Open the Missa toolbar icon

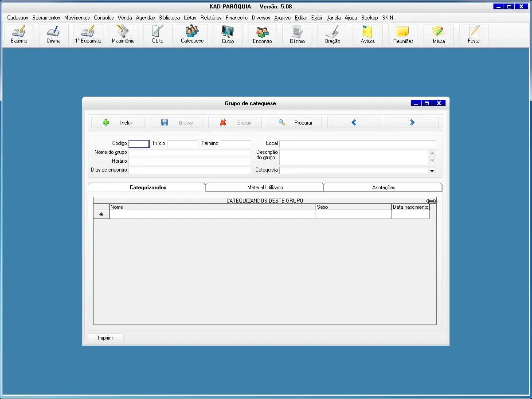pos(438,35)
